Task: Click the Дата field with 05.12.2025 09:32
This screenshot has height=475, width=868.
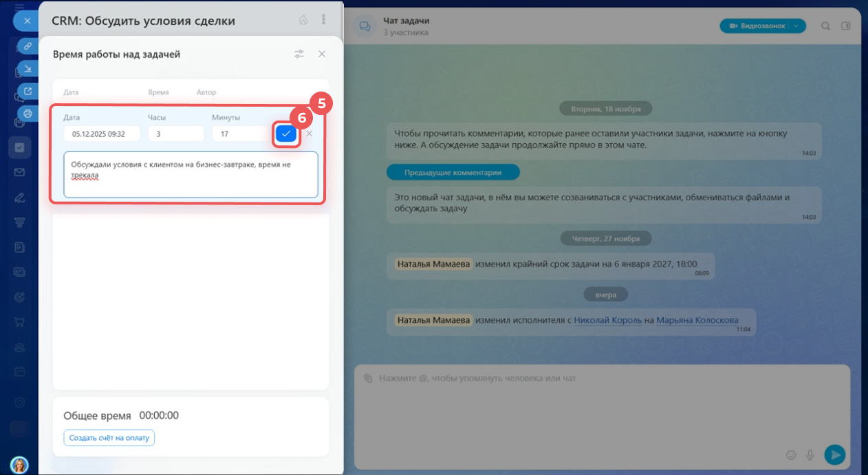Action: point(102,134)
